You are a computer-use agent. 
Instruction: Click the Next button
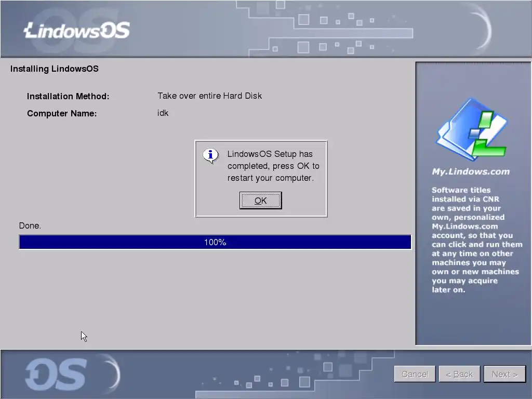pos(504,374)
